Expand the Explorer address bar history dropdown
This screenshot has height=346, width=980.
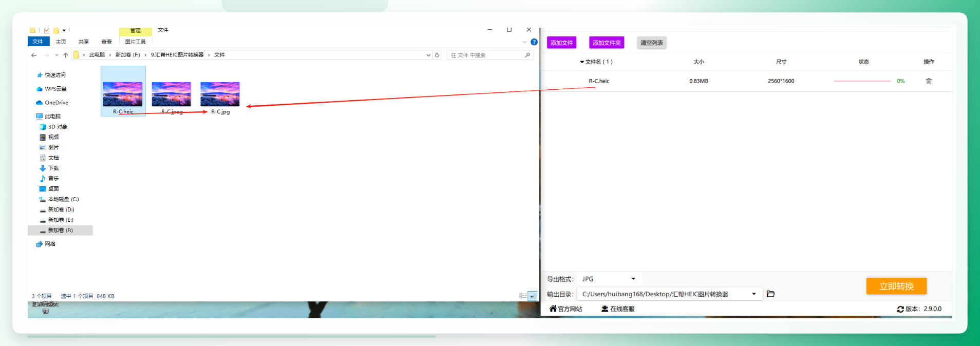428,55
